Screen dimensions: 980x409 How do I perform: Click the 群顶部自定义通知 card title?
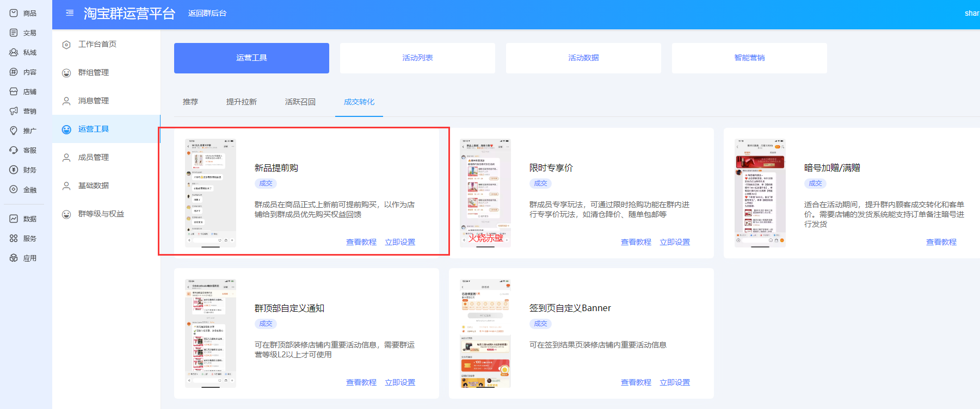click(289, 308)
